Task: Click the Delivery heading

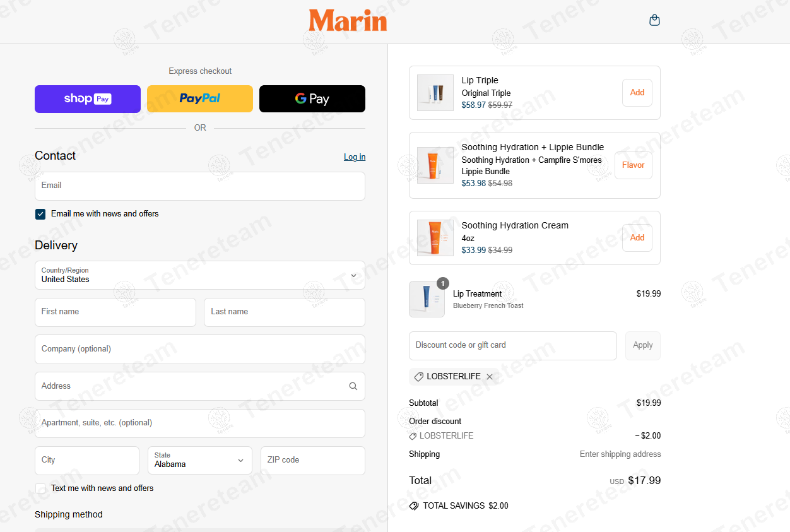Action: pyautogui.click(x=56, y=245)
